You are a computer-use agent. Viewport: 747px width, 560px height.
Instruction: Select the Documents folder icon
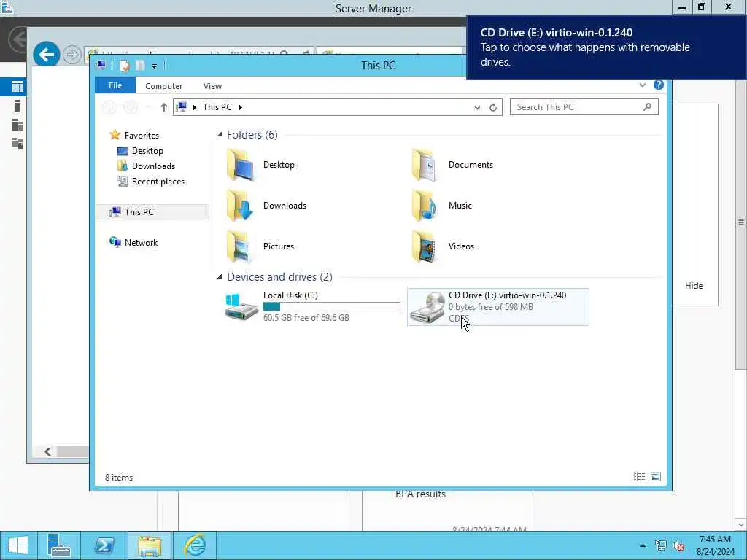click(x=425, y=165)
